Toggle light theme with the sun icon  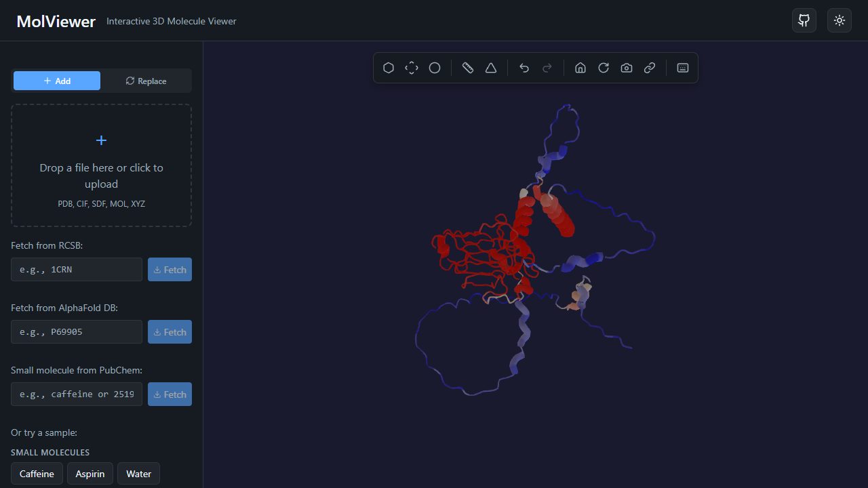click(x=840, y=20)
